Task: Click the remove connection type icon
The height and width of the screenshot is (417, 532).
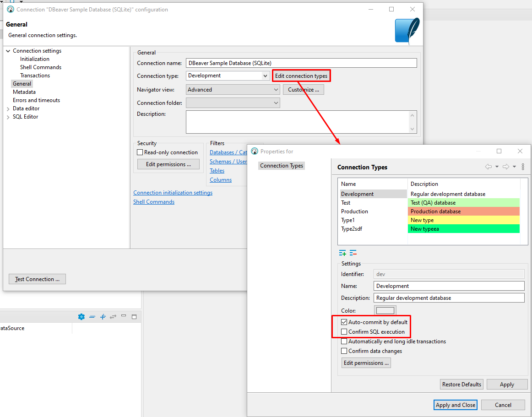Action: (x=353, y=253)
